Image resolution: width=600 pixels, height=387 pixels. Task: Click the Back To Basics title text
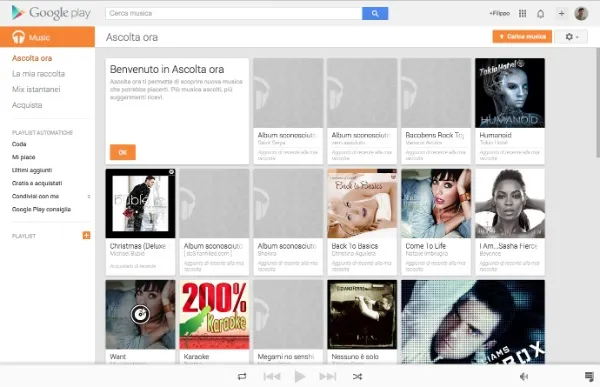coord(354,246)
